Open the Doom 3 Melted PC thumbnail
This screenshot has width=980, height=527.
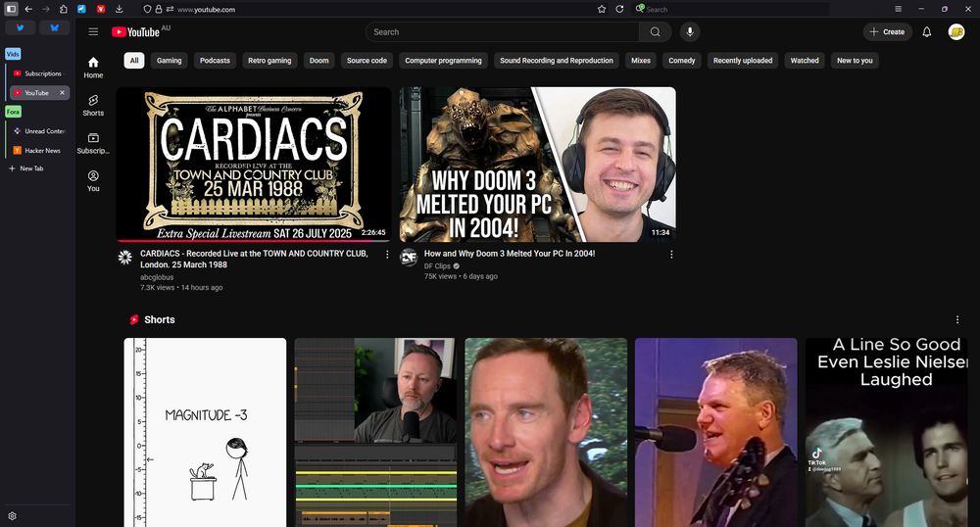pos(537,165)
